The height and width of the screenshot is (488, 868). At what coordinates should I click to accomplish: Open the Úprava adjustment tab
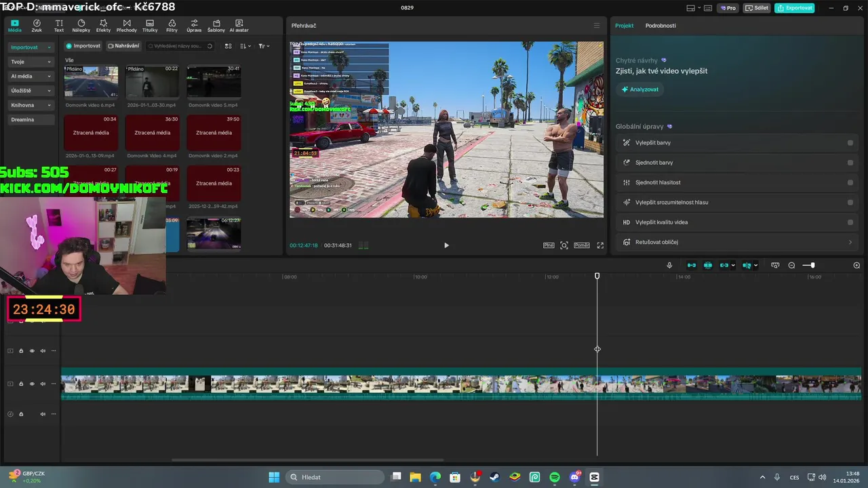194,26
